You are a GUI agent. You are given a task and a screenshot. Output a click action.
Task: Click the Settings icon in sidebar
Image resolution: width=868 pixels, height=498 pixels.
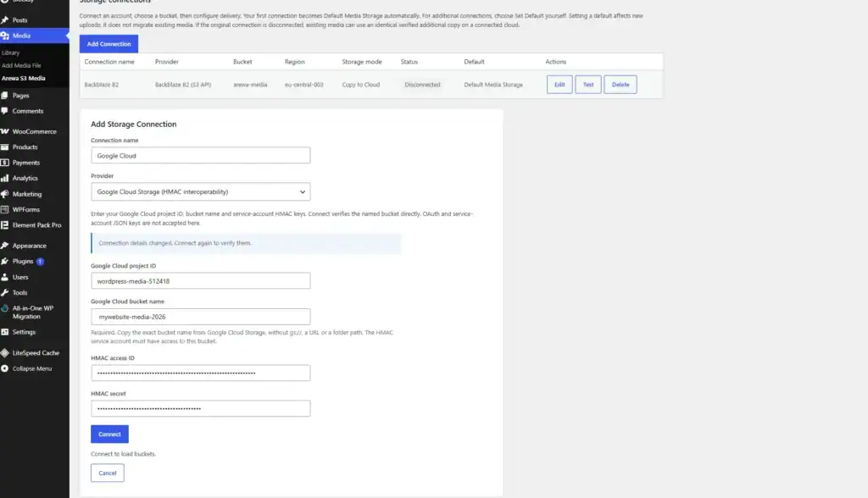(5, 332)
